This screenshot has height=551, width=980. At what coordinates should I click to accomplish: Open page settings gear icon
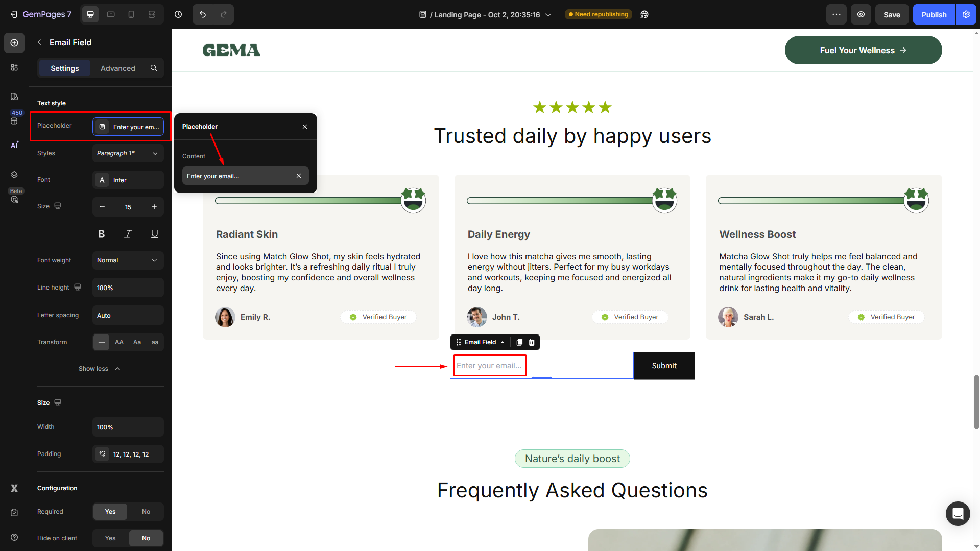966,14
